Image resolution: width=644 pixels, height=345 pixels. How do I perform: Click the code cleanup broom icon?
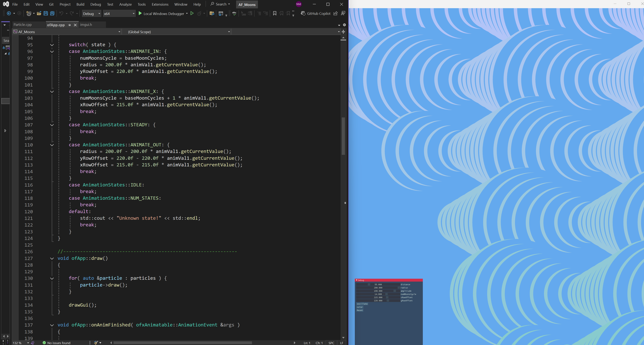(96, 343)
